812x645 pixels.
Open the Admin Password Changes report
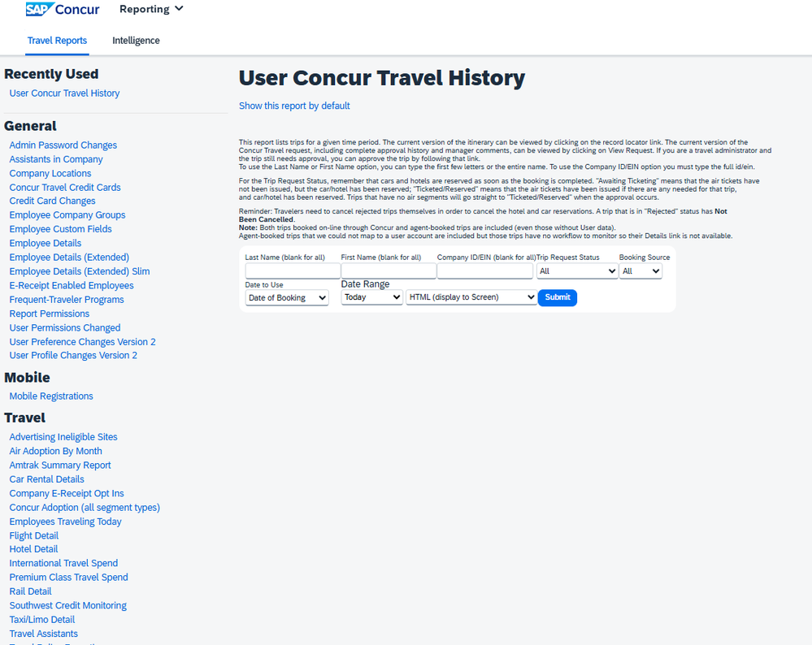click(x=63, y=145)
